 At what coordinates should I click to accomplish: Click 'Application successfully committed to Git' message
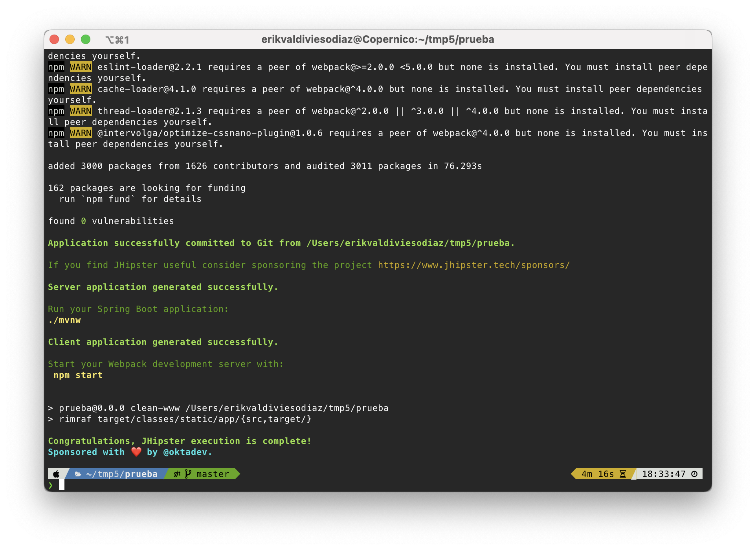281,243
